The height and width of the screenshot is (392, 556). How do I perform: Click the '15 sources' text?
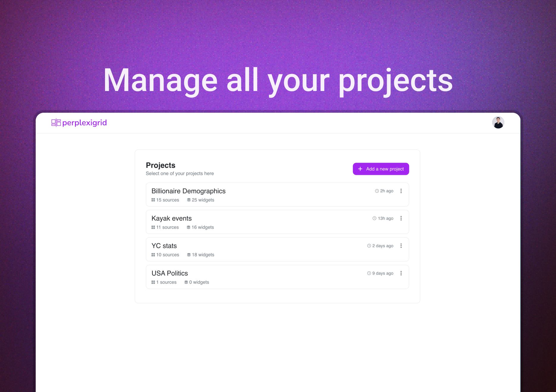(x=168, y=200)
